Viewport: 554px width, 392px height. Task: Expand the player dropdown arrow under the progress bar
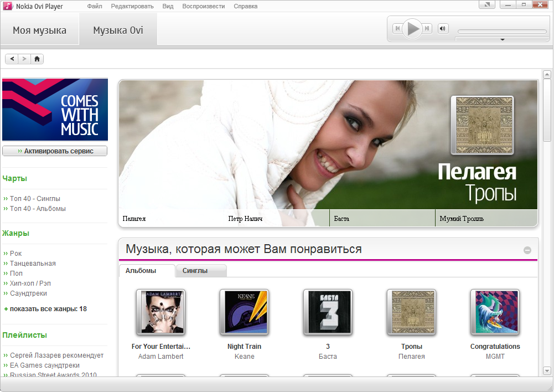point(502,39)
